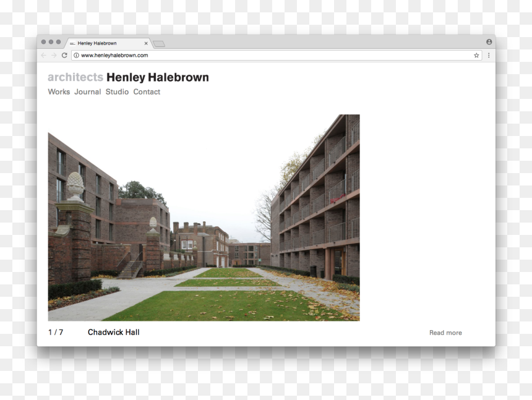Open the Chrome three-dot menu
532x400 pixels.
click(x=489, y=55)
